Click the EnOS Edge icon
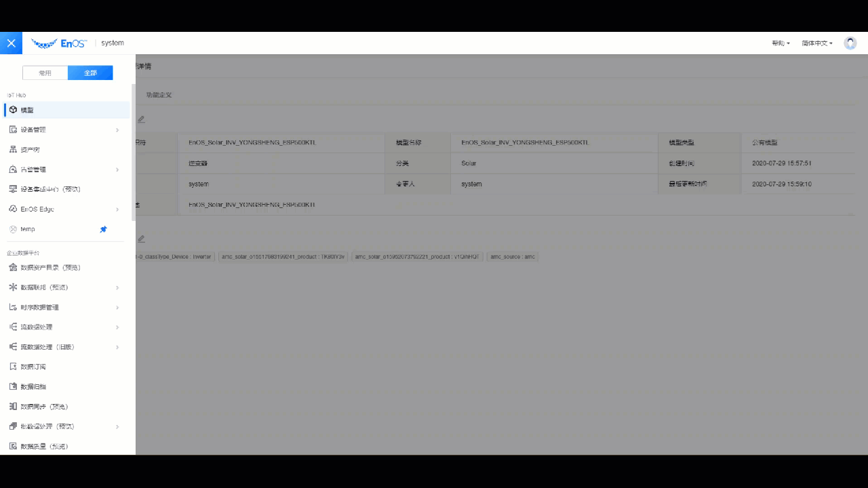The height and width of the screenshot is (488, 868). pyautogui.click(x=13, y=209)
